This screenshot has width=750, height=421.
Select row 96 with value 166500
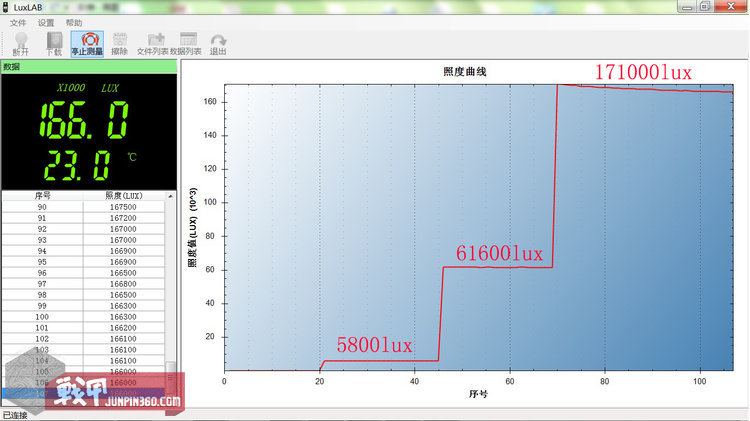83,273
